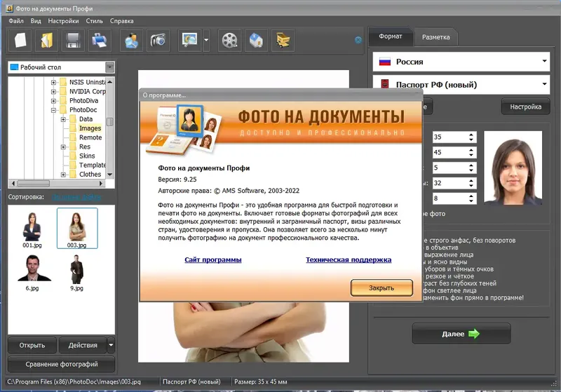Print using the printer toolbar icon
561x392 pixels.
[99, 41]
